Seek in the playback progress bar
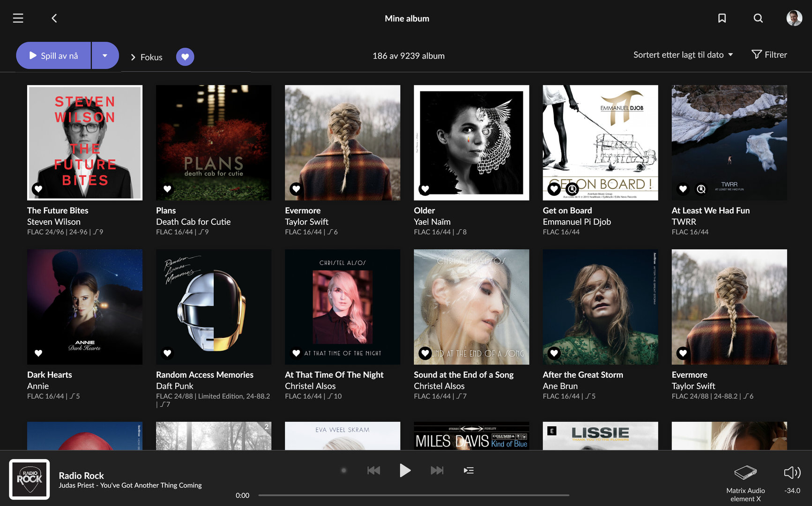The image size is (812, 506). [x=414, y=495]
